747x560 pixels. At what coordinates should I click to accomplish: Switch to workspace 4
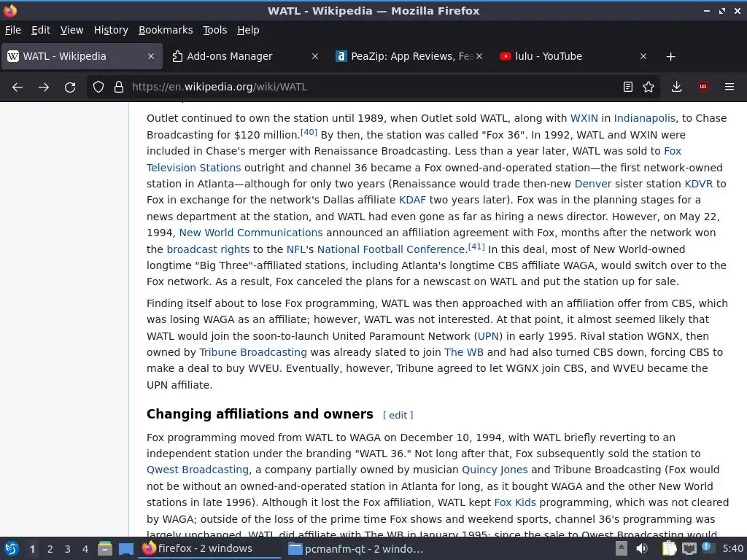coord(85,549)
